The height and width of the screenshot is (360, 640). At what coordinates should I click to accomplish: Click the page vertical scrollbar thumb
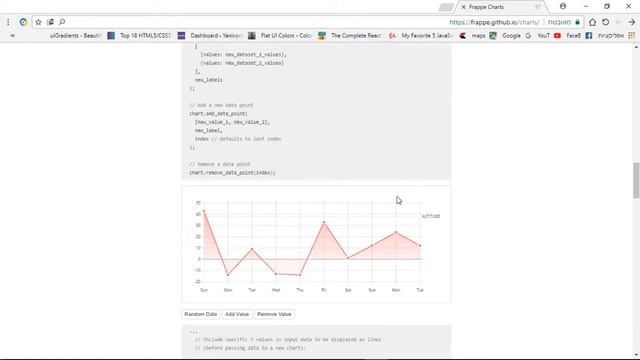(x=636, y=180)
